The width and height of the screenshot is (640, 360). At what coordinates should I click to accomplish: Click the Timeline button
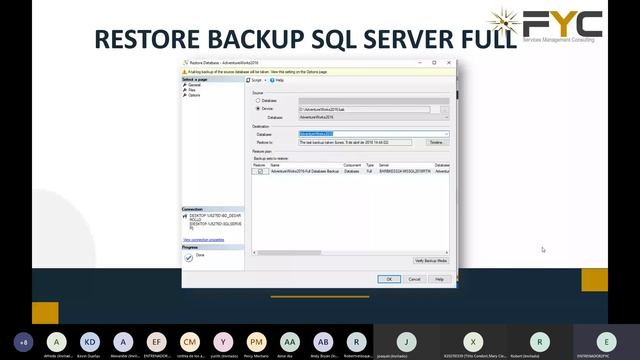click(437, 142)
